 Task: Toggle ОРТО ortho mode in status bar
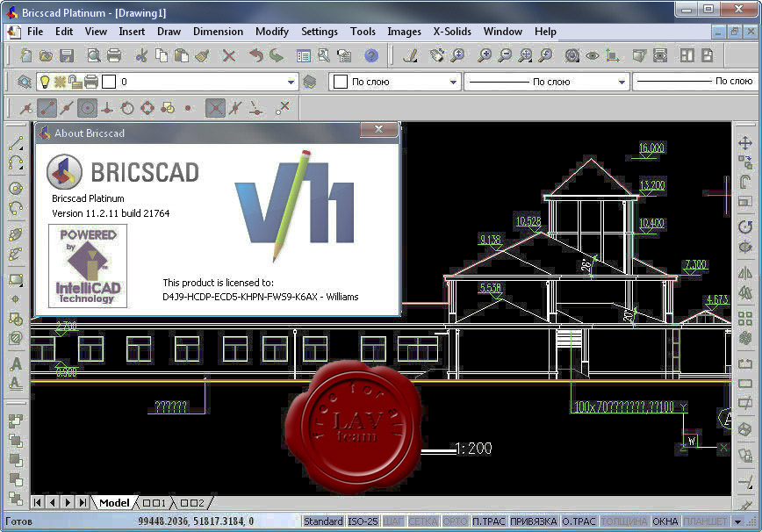[x=455, y=521]
